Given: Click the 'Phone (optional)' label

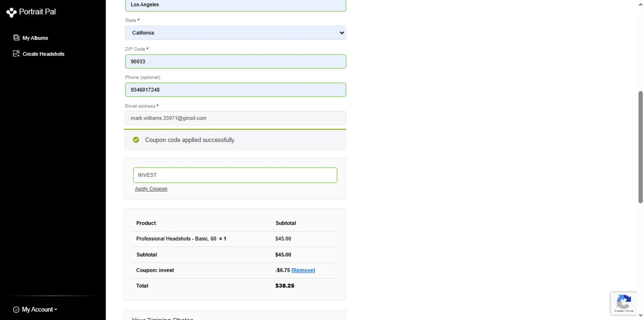Looking at the screenshot, I should click(x=143, y=77).
